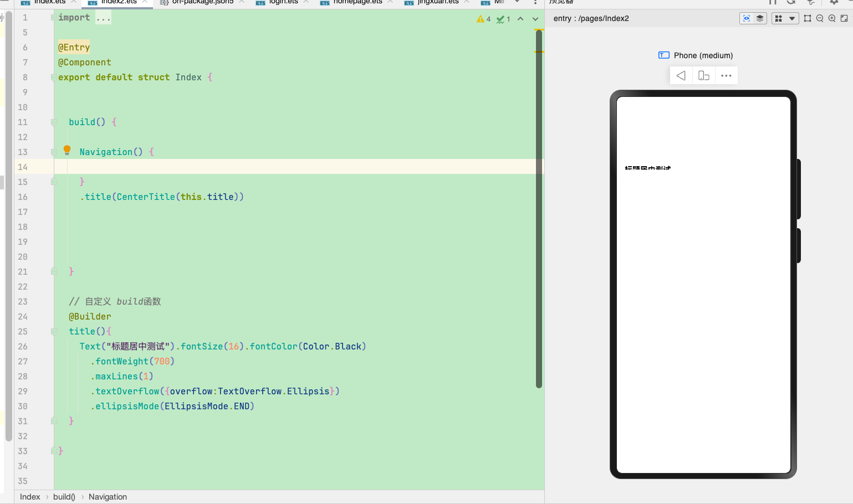Click the fold end marker on line 31
The image size is (853, 504).
[54, 421]
